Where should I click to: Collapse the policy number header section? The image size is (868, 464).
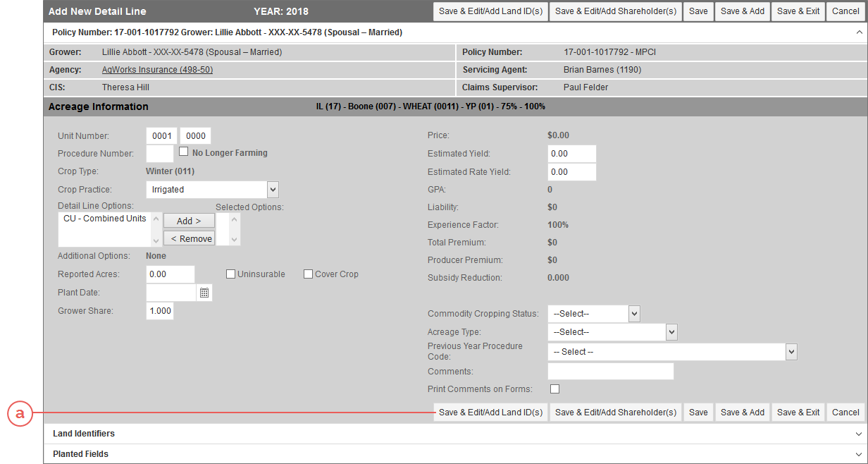pyautogui.click(x=857, y=32)
